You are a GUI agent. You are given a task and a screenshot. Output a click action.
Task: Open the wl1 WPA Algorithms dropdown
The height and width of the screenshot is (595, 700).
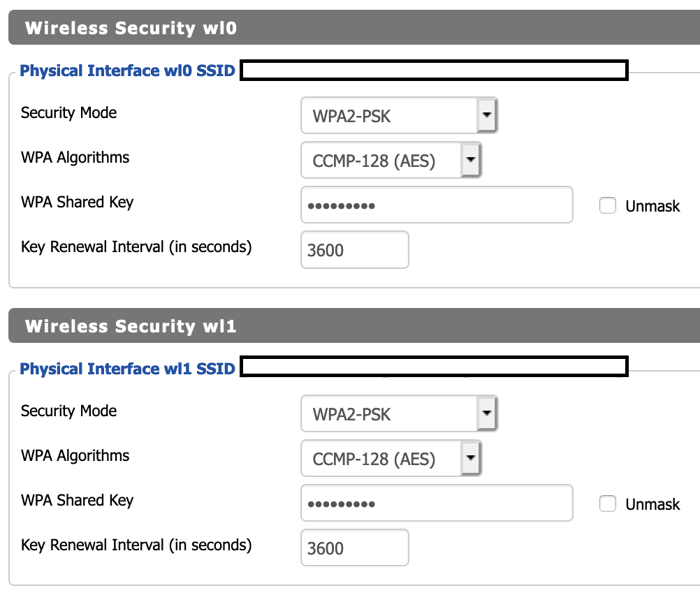point(391,458)
